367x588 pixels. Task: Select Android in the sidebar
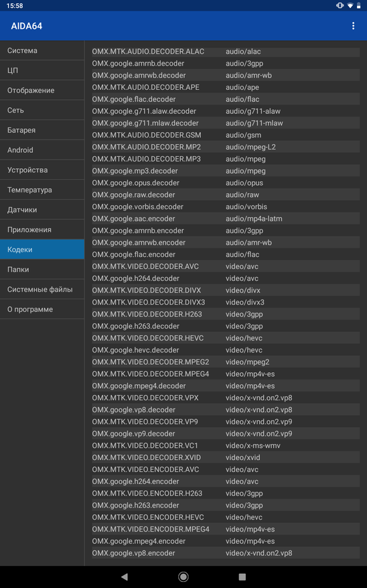tap(42, 150)
